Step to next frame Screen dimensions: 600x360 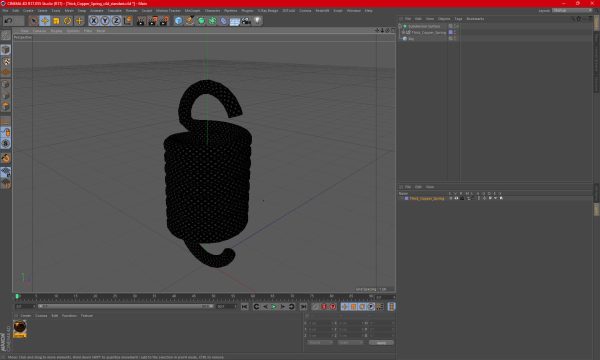283,307
